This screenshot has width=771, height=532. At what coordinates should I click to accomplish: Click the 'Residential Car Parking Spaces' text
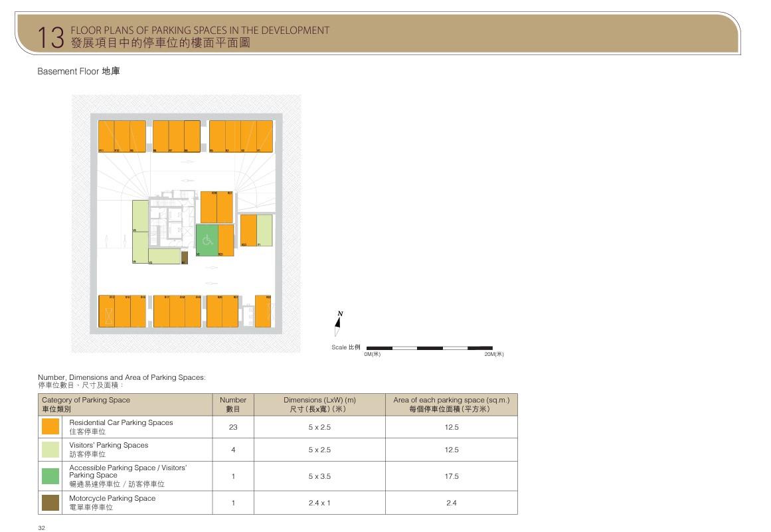121,422
